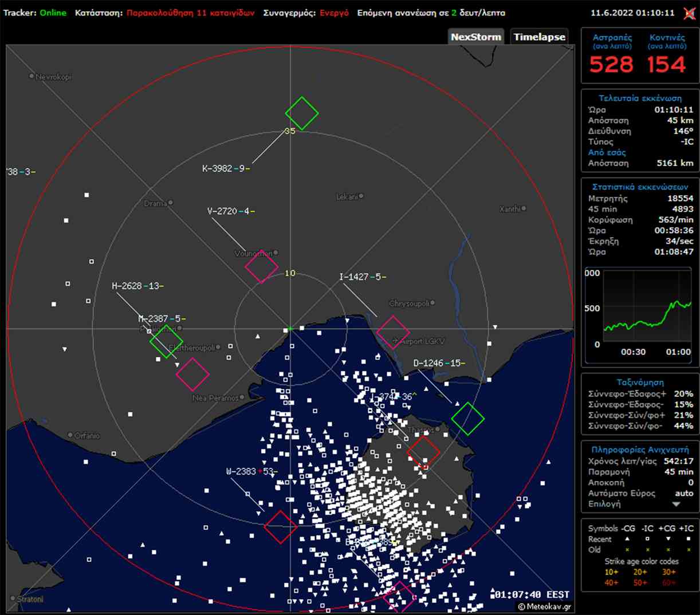Click the red 528 strikes-per-minute counter
700x615 pixels.
[x=611, y=64]
